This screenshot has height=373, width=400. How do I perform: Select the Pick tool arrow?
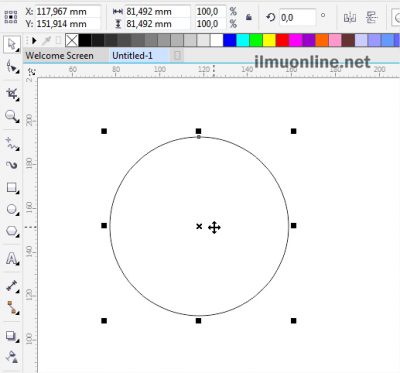[12, 44]
